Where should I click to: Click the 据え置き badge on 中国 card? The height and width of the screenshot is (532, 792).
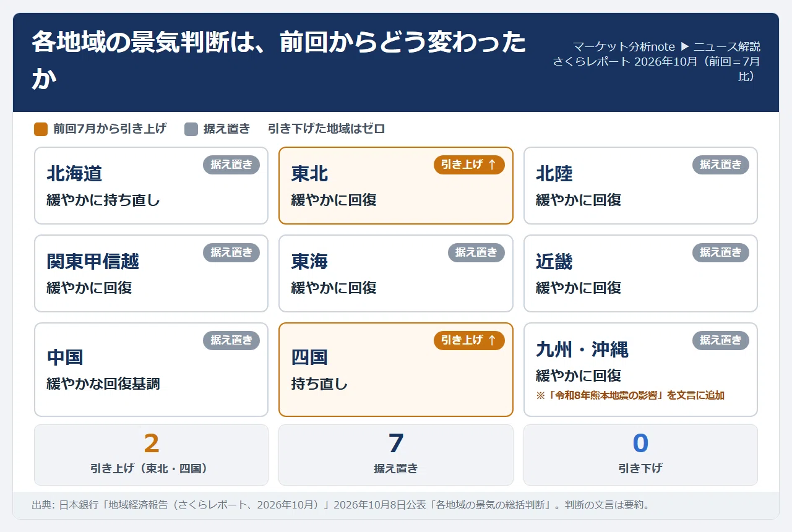(231, 340)
